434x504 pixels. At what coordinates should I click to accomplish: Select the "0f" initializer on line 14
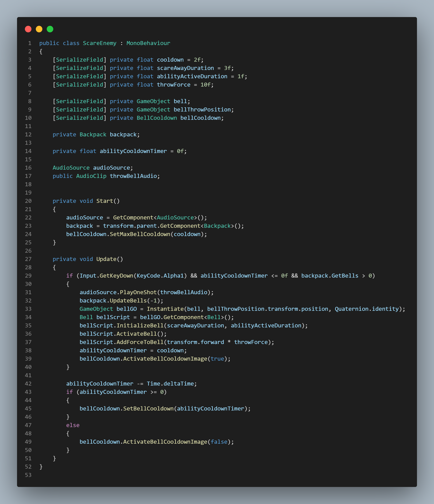[x=180, y=151]
